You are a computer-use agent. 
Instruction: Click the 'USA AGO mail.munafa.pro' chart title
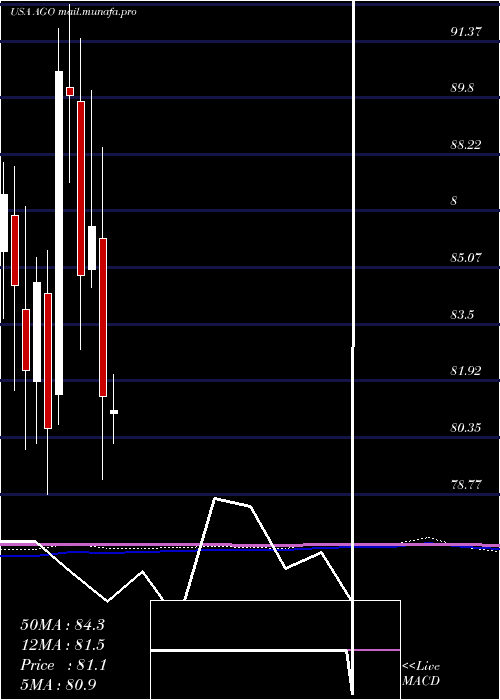tap(74, 12)
